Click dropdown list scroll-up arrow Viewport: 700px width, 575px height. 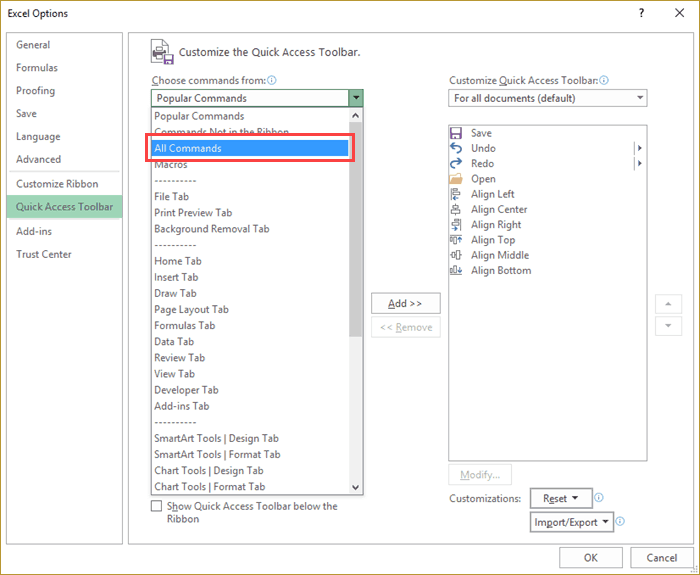[x=356, y=116]
